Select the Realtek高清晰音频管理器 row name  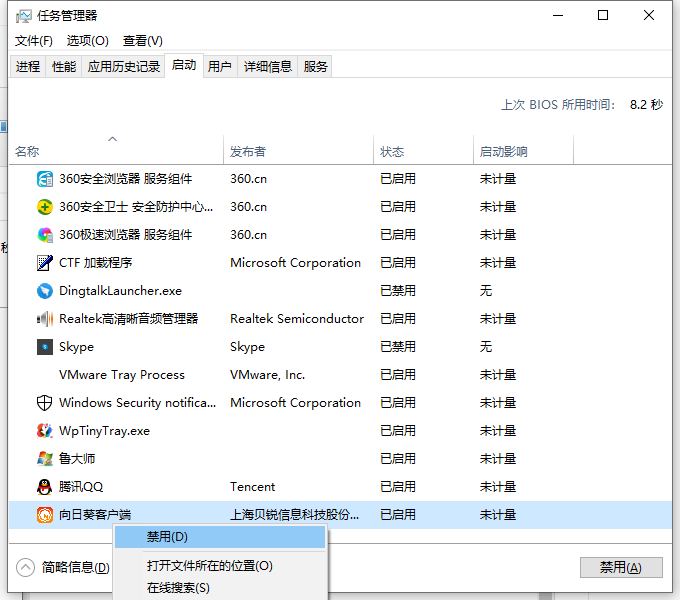click(128, 319)
